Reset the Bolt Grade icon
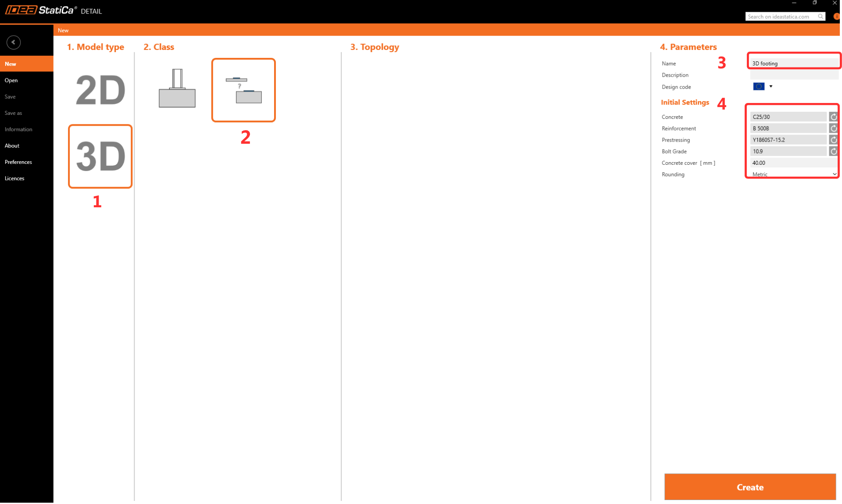 coord(833,151)
